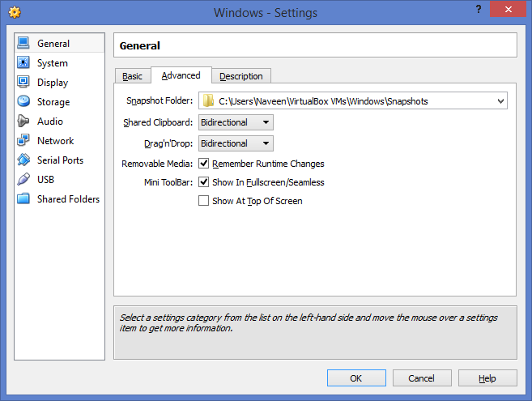Click the Cancel button
This screenshot has height=401, width=532.
(x=422, y=378)
